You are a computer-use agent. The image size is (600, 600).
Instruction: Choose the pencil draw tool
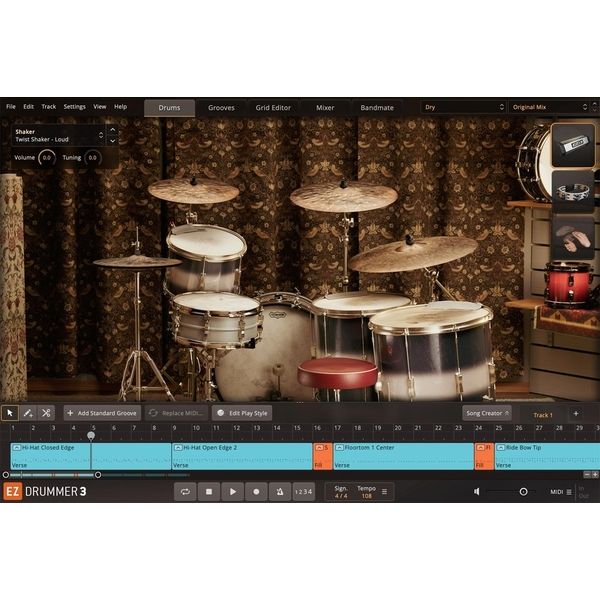[28, 413]
